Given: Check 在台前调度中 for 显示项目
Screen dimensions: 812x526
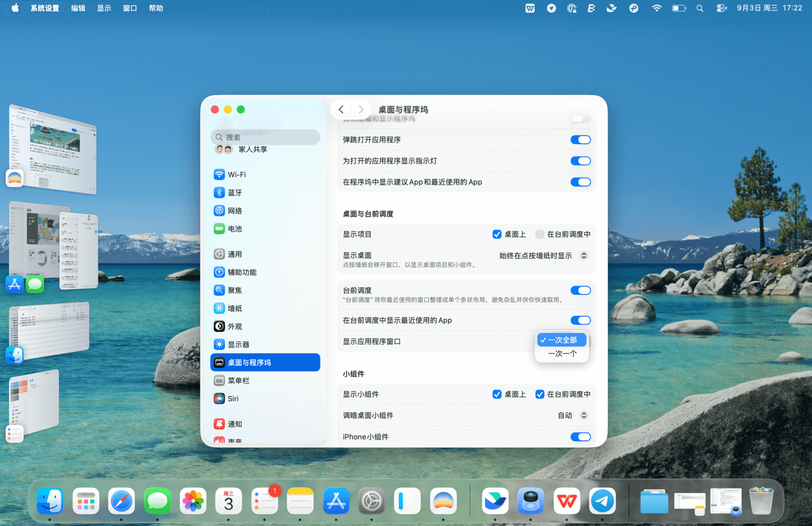Looking at the screenshot, I should 540,234.
